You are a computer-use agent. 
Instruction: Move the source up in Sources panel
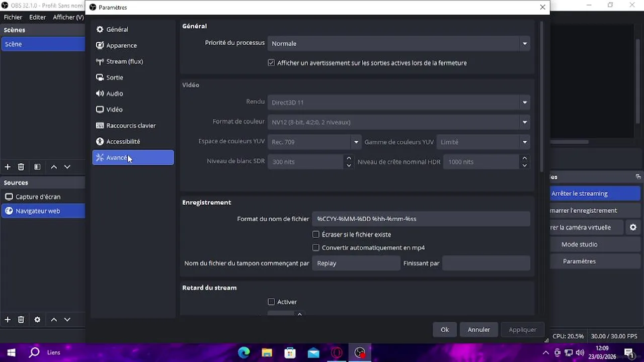click(54, 320)
